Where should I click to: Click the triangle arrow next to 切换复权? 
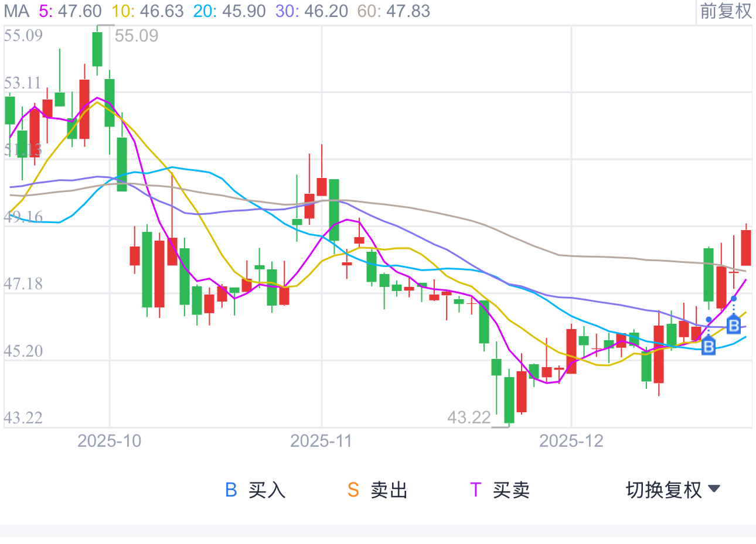[x=714, y=489]
